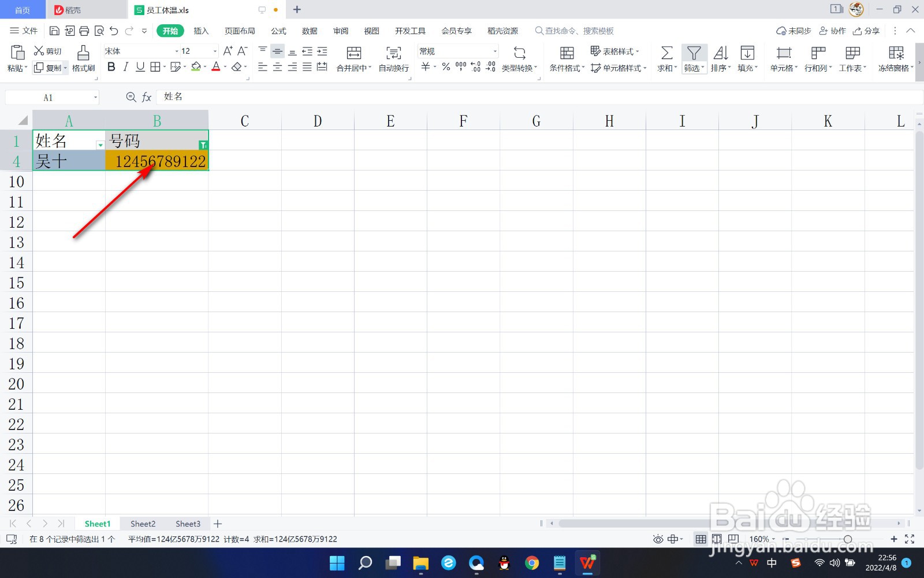Open new document tab with plus
Screen dimensions: 924x578
click(297, 9)
